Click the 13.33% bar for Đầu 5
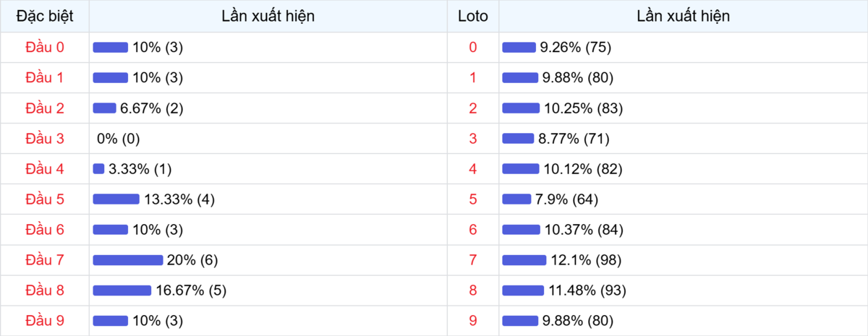Image resolution: width=868 pixels, height=336 pixels. point(116,199)
